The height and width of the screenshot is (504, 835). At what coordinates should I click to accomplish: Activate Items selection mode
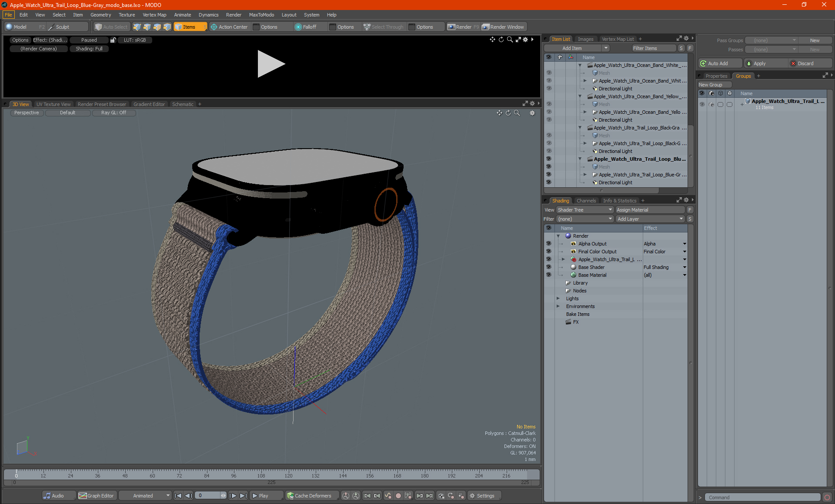click(190, 27)
